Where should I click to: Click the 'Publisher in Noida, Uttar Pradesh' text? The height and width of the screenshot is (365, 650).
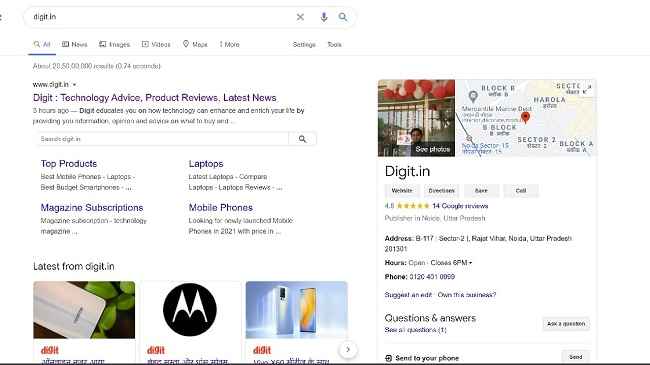tap(435, 219)
